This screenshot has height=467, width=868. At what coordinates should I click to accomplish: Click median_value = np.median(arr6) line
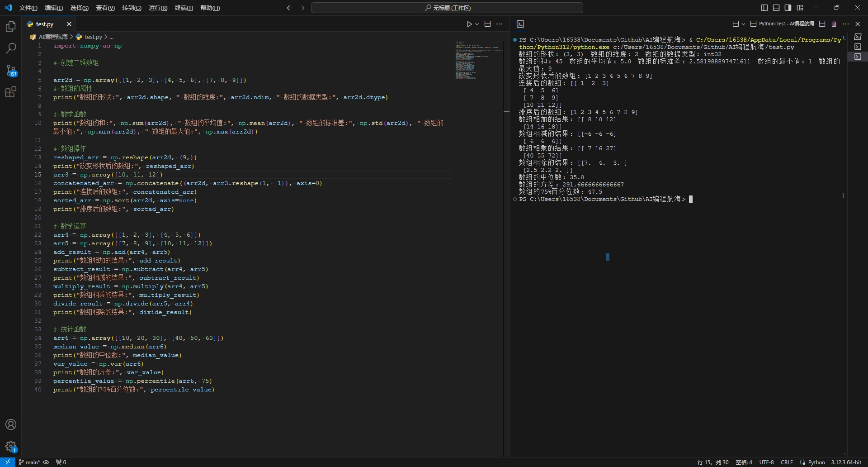point(109,347)
